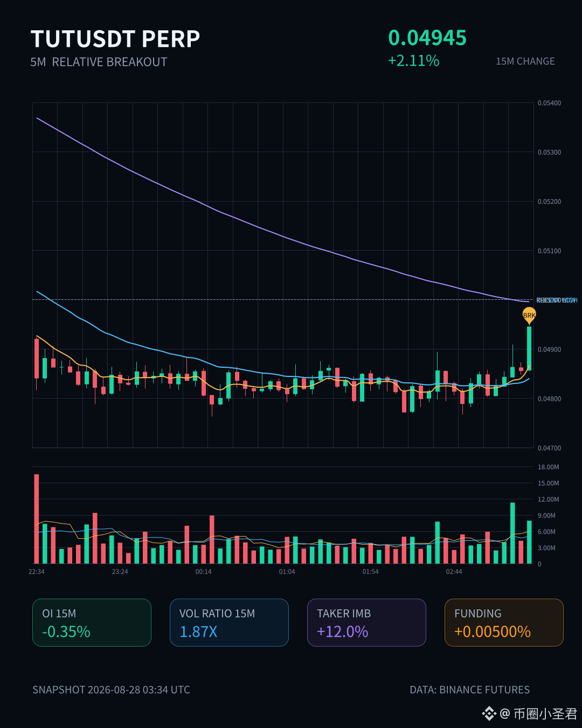Click the 18.00M volume axis label
The image size is (582, 728).
[x=548, y=467]
